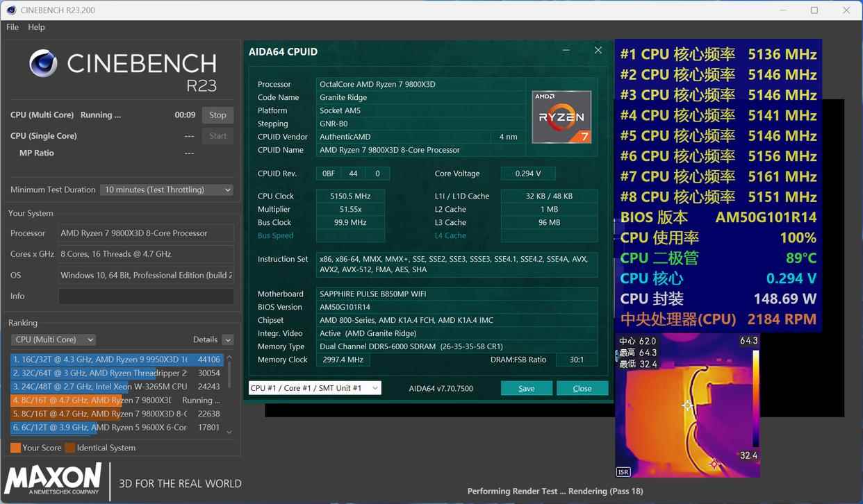
Task: Click the Cinebench sphere logo
Action: [43, 63]
